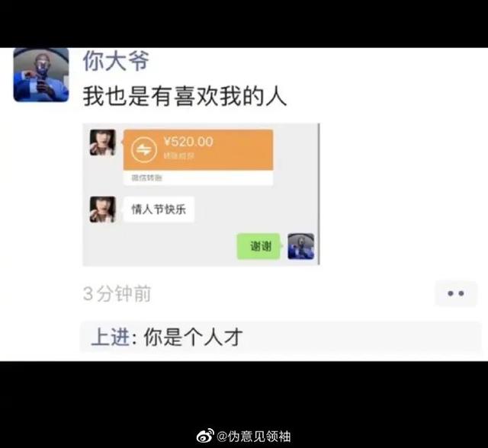Tap the 你大爷 username link

(116, 61)
